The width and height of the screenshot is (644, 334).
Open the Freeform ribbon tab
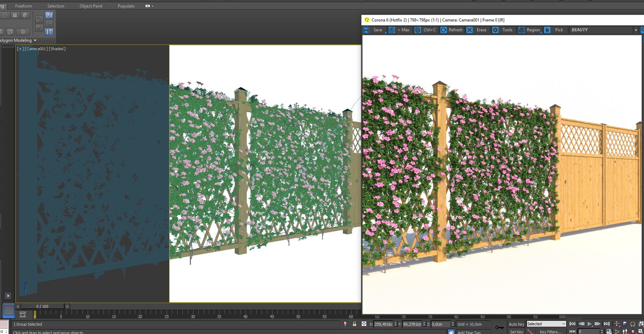23,6
